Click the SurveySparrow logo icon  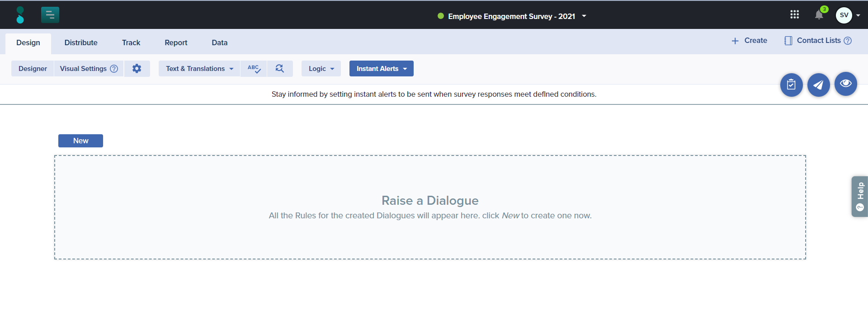coord(20,15)
